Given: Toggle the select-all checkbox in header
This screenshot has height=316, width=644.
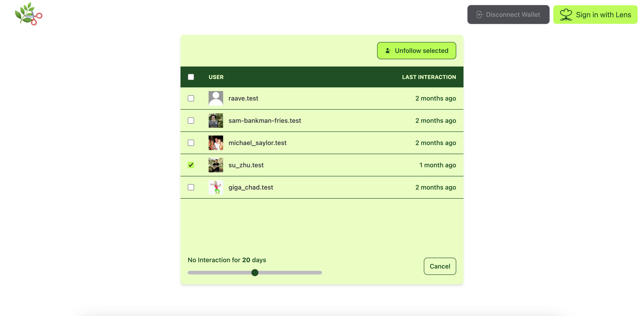Looking at the screenshot, I should (191, 77).
